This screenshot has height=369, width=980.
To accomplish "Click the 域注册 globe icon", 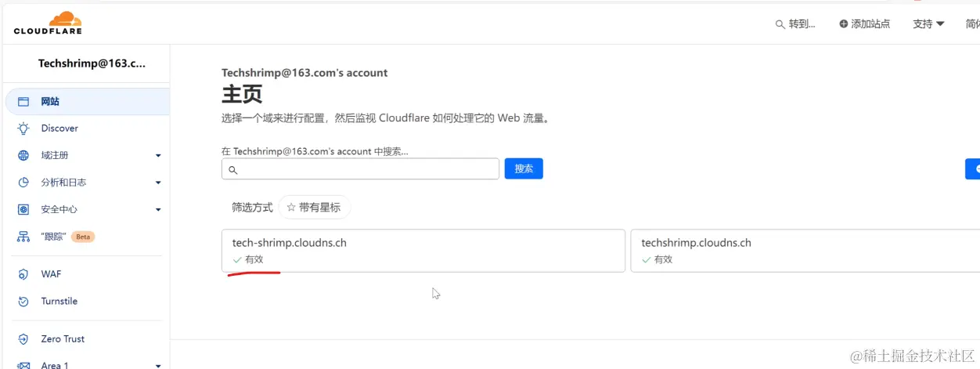I will tap(23, 155).
